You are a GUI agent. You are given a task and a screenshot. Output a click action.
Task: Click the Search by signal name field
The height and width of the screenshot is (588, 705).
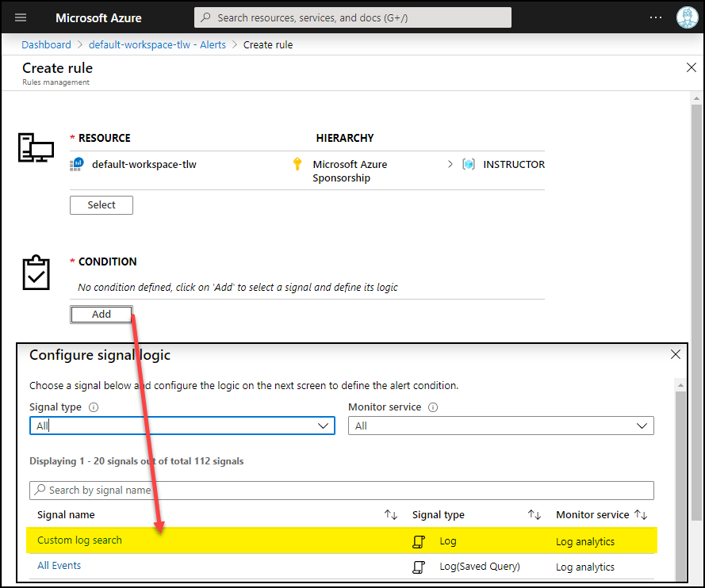pyautogui.click(x=341, y=491)
